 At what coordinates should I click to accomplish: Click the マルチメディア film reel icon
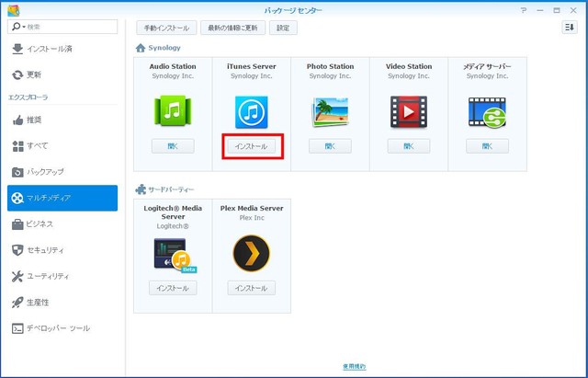click(x=17, y=198)
